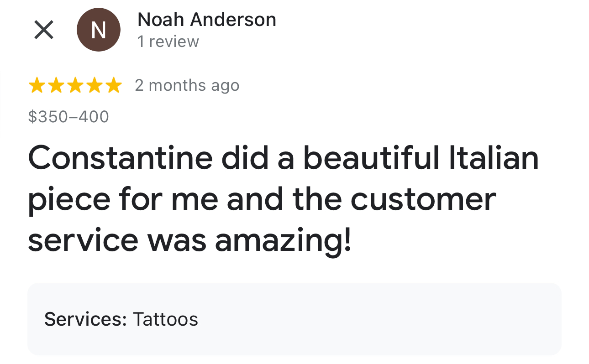The width and height of the screenshot is (589, 364).
Task: Click the first yellow rating star
Action: coord(37,85)
